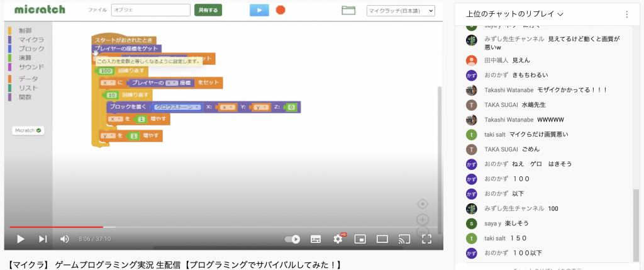Select the プレイヤーの座標をゲット block

pos(126,48)
